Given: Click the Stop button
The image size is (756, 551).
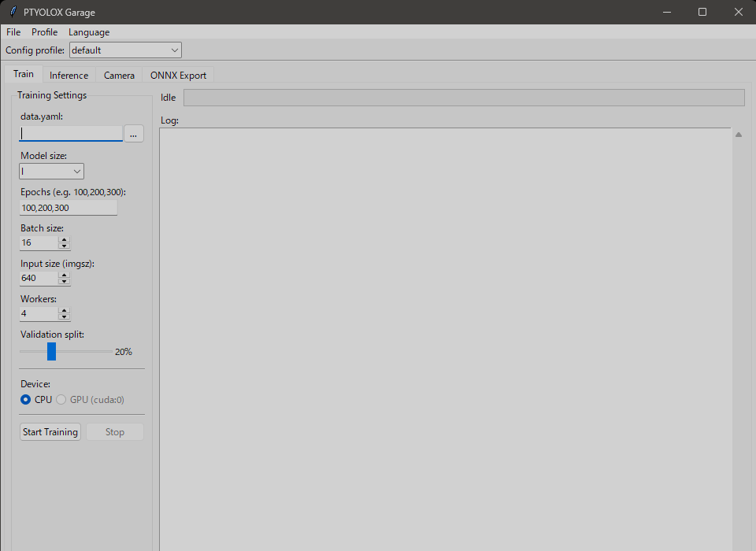Looking at the screenshot, I should point(115,432).
